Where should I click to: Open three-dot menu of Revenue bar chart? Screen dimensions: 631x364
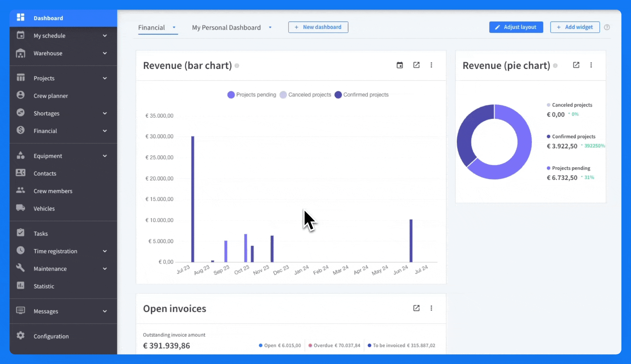pyautogui.click(x=431, y=65)
